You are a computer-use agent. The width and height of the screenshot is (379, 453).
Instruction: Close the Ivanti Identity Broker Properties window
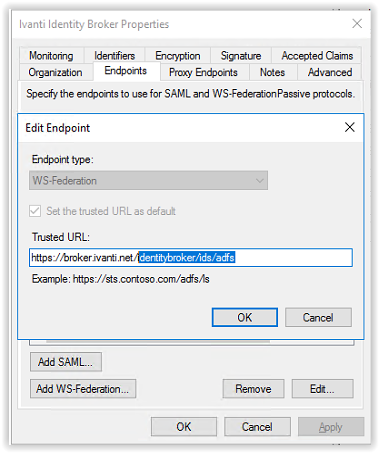click(357, 24)
